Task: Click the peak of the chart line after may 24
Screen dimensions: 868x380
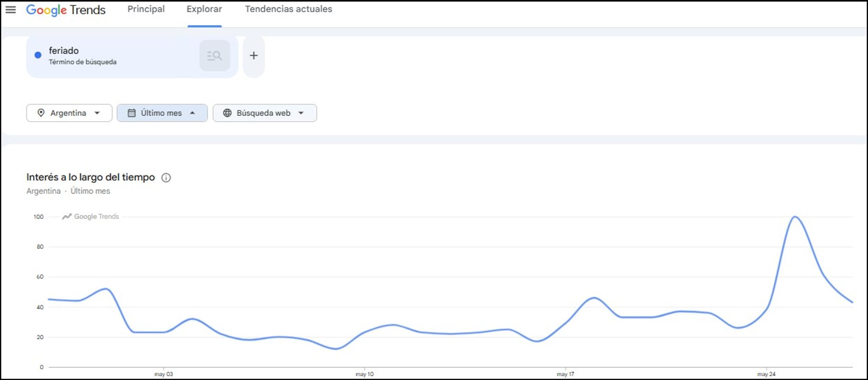Action: 795,217
